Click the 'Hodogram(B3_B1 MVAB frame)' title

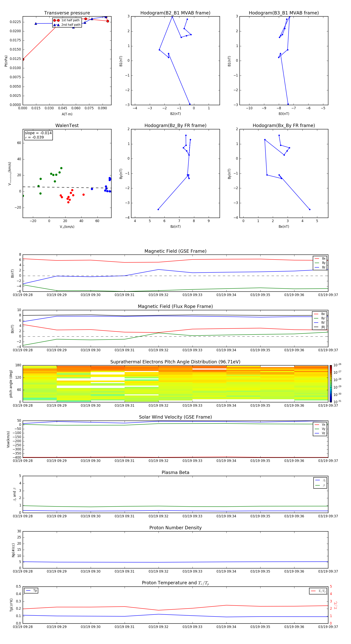(x=284, y=13)
